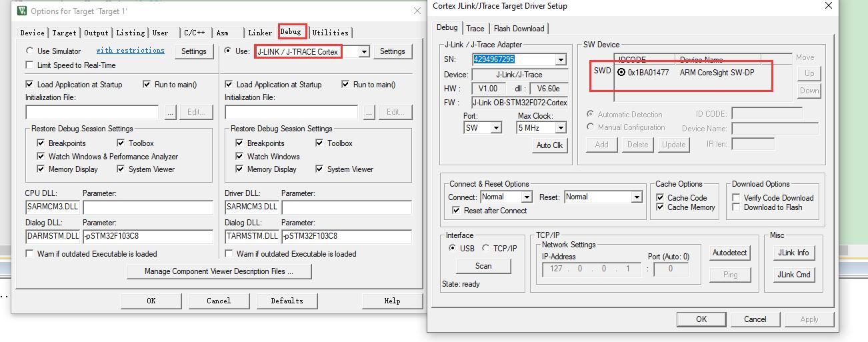
Task: Click simulator Initialization File field
Action: (x=93, y=112)
